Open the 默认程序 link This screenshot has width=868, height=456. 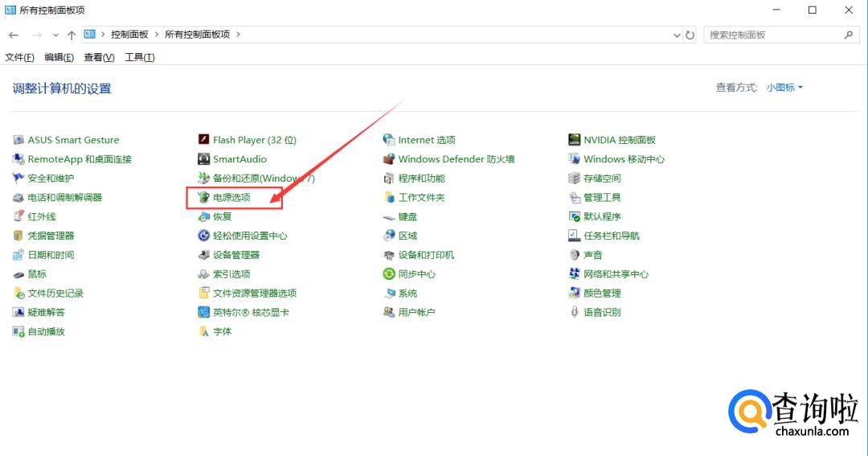(602, 216)
